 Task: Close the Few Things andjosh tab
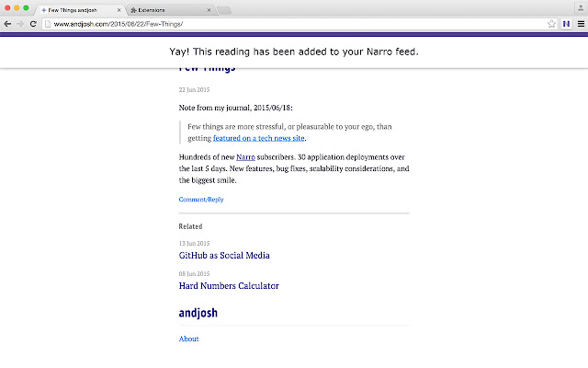[119, 10]
